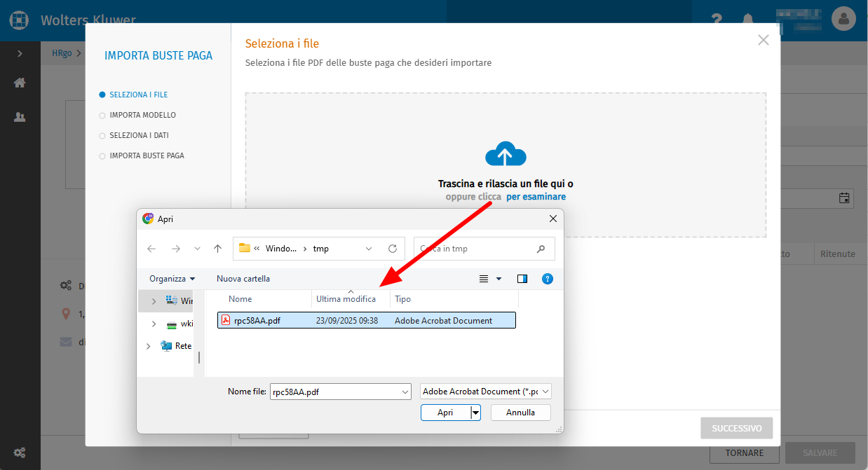This screenshot has height=470, width=868.
Task: Open the Organizza menu
Action: [172, 279]
